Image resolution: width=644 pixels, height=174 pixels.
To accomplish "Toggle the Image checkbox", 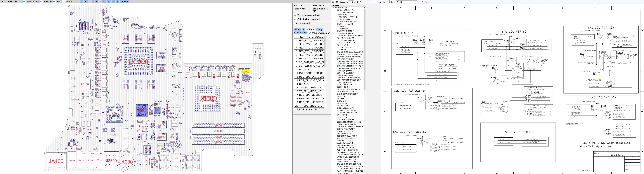I will [64, 2].
